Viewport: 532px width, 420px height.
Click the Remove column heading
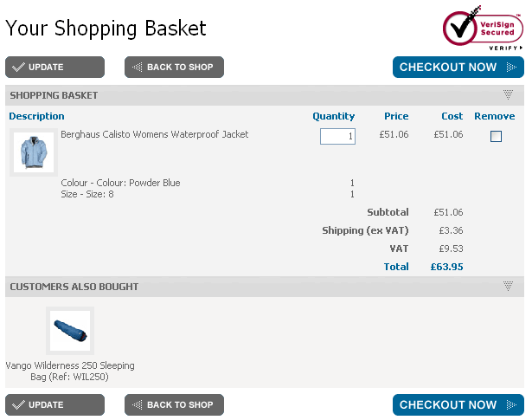pyautogui.click(x=494, y=116)
